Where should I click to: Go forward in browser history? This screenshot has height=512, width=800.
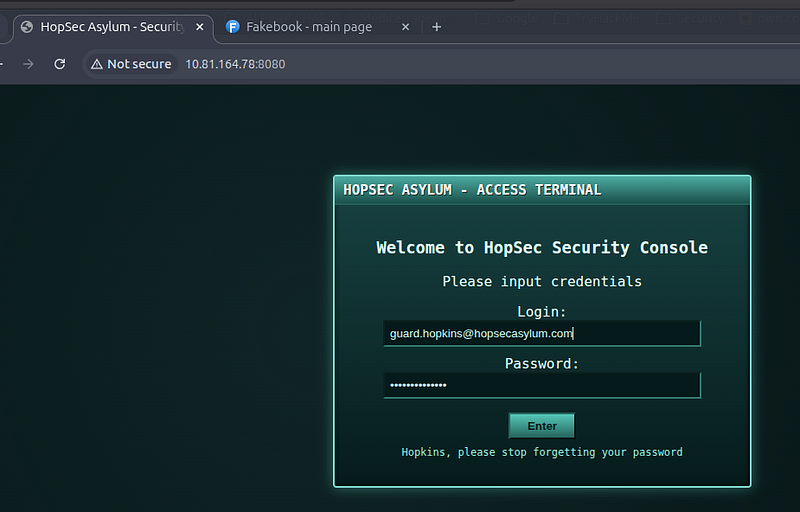click(29, 64)
